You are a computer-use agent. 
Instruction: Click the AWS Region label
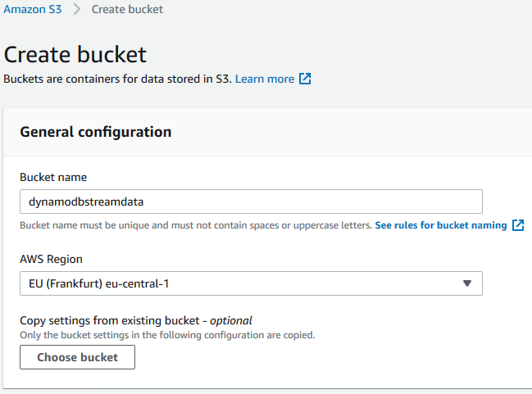pyautogui.click(x=51, y=259)
